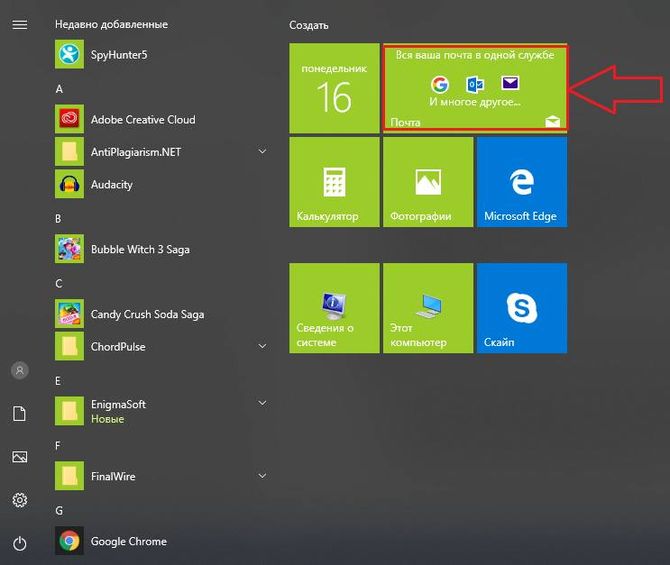Open the calendar tile showing 16
The width and height of the screenshot is (670, 565).
point(334,88)
